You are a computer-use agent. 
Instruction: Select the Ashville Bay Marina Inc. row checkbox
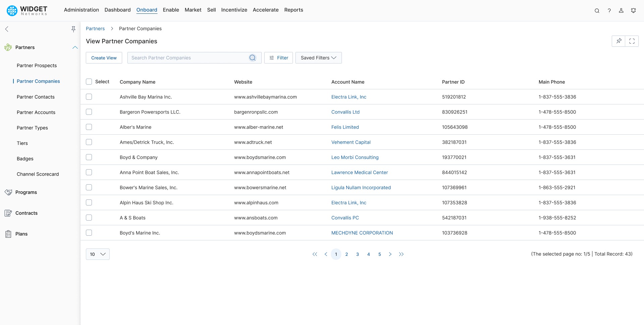pyautogui.click(x=89, y=97)
